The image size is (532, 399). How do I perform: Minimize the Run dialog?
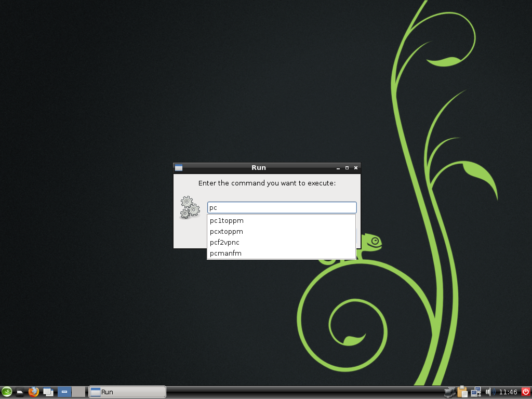coord(338,168)
